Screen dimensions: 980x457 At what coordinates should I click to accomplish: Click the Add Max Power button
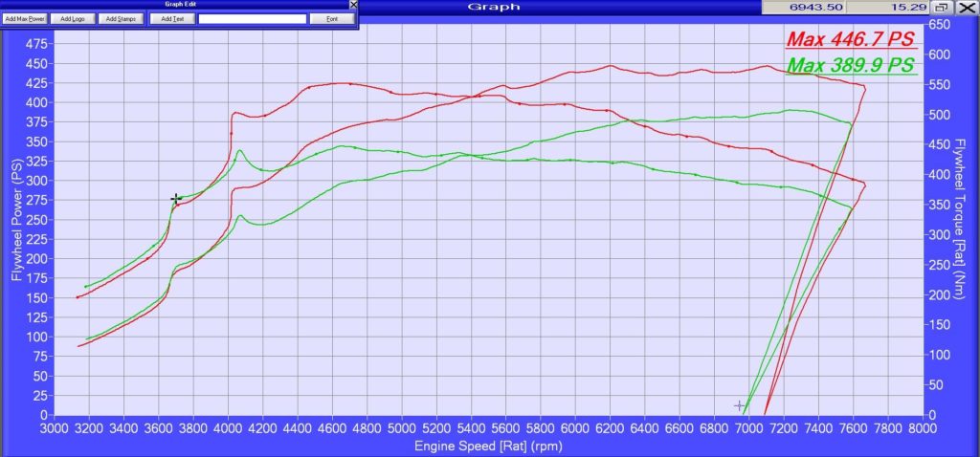(x=25, y=18)
